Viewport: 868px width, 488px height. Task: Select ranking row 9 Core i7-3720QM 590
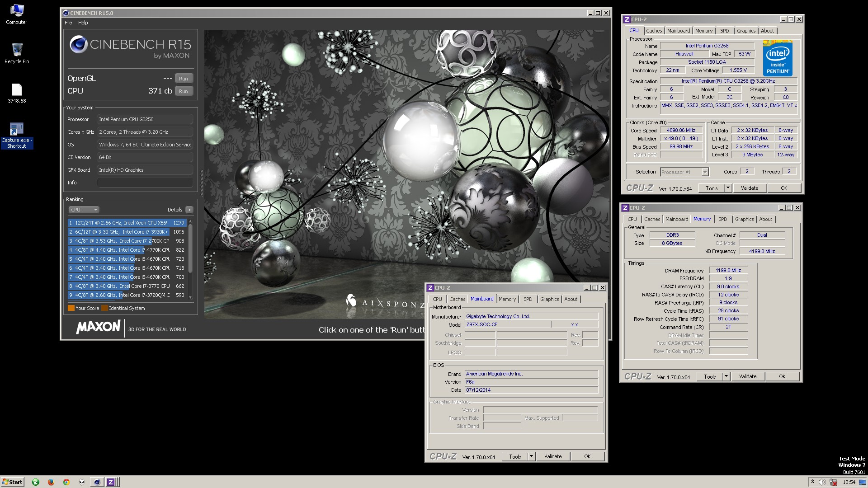point(127,295)
